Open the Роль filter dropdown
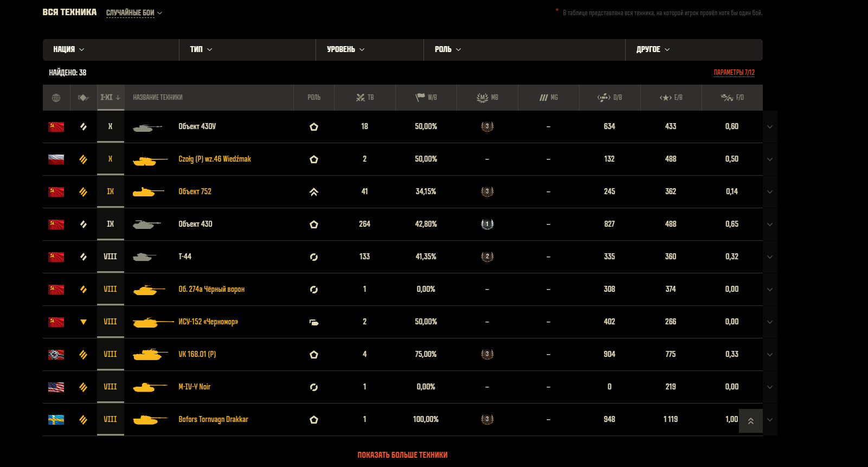This screenshot has height=467, width=868. [x=447, y=49]
